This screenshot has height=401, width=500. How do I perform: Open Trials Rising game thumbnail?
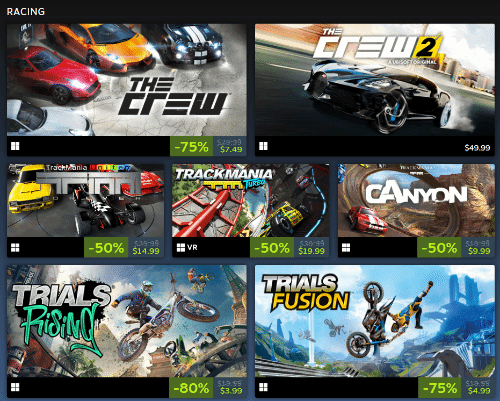pyautogui.click(x=127, y=321)
